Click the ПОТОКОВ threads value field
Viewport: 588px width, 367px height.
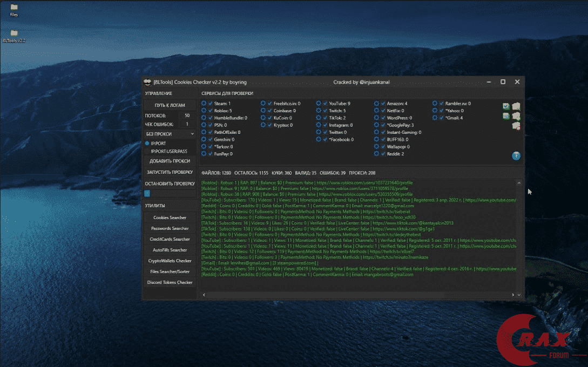187,115
